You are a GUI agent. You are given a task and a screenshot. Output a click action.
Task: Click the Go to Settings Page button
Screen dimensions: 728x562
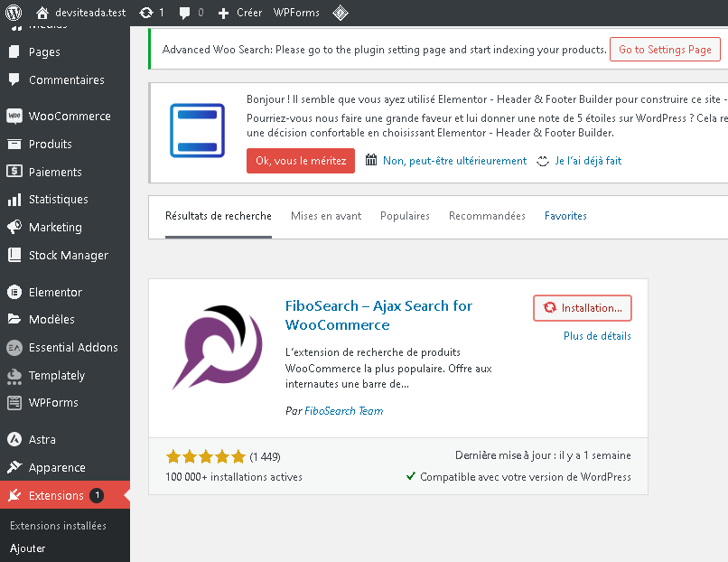665,49
